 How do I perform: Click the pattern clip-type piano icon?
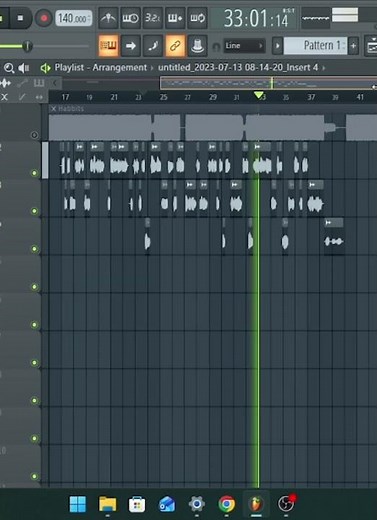point(39,83)
